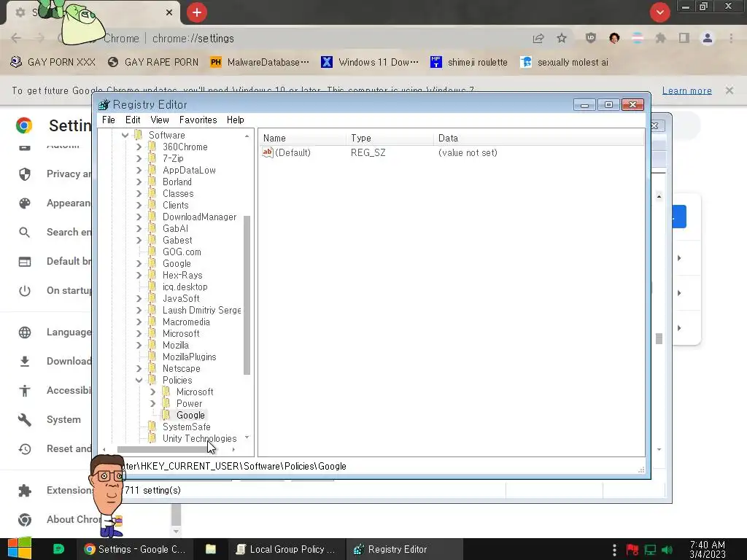This screenshot has height=560, width=747.
Task: Select the GOG.com registry key
Action: (182, 252)
